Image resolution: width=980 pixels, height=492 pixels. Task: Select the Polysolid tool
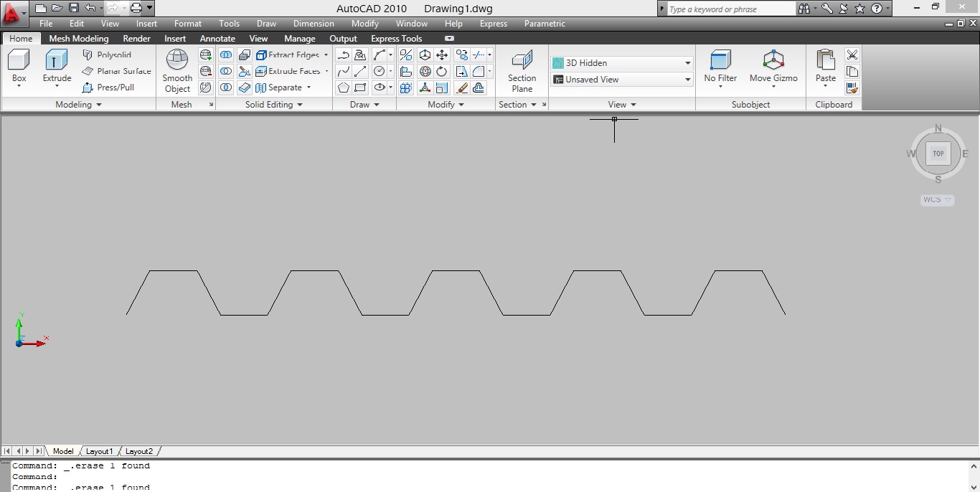click(x=107, y=55)
